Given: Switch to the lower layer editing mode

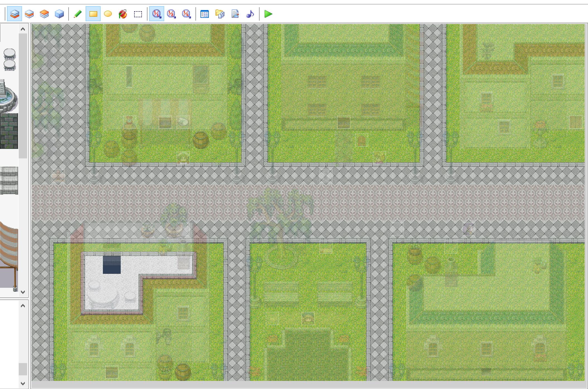Looking at the screenshot, I should (x=14, y=14).
